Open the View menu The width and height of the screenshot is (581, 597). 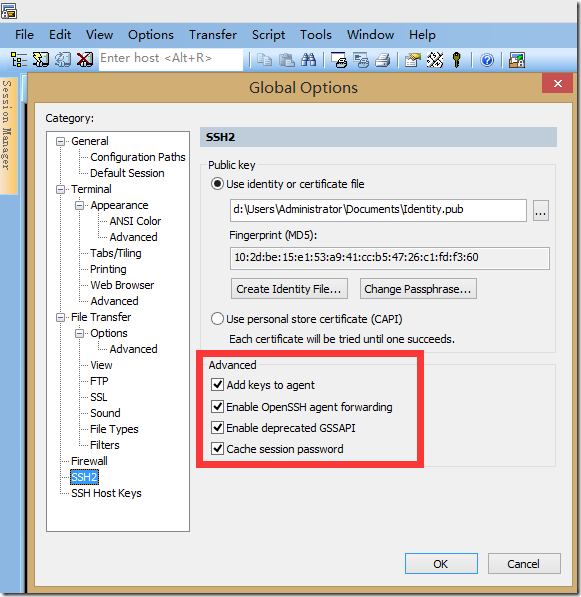point(99,35)
